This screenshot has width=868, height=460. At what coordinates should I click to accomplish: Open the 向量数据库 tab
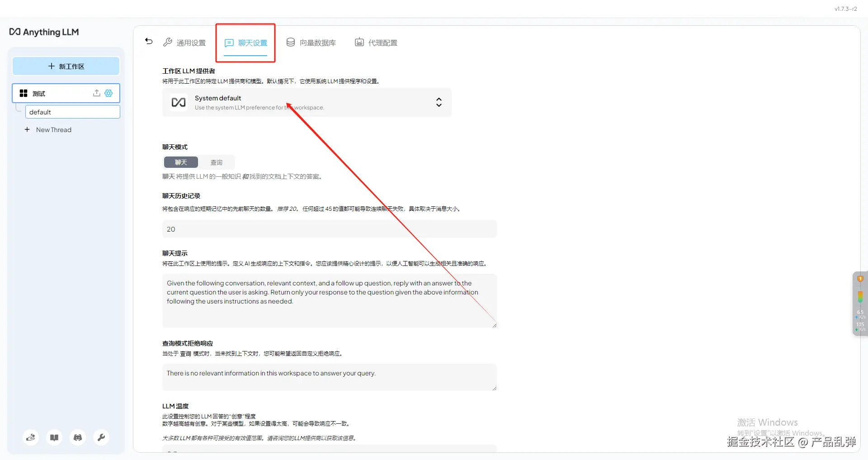[311, 43]
